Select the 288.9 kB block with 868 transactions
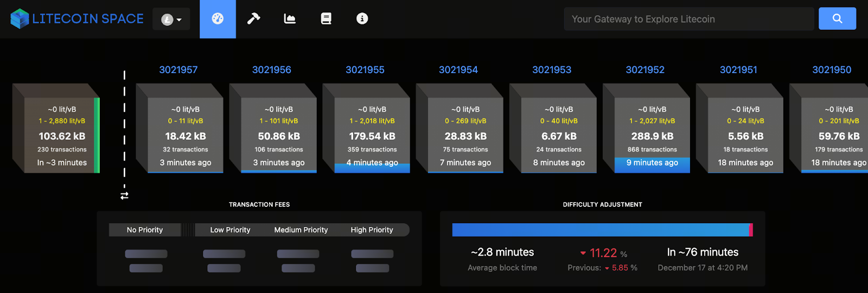Image resolution: width=868 pixels, height=293 pixels. tap(652, 135)
